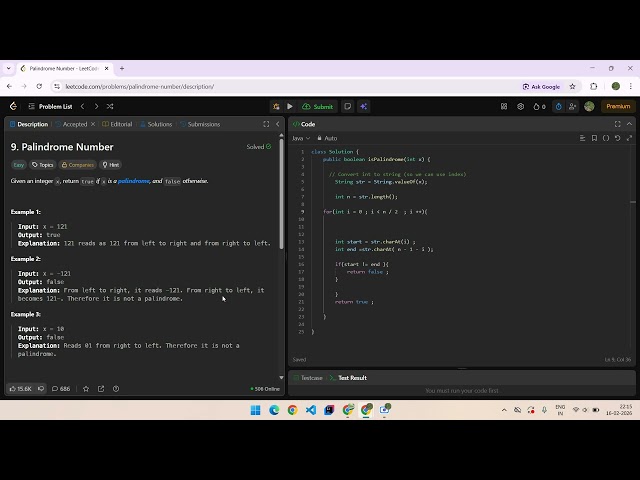Open the AI sparkle assistant icon
This screenshot has height=480, width=640.
(363, 107)
